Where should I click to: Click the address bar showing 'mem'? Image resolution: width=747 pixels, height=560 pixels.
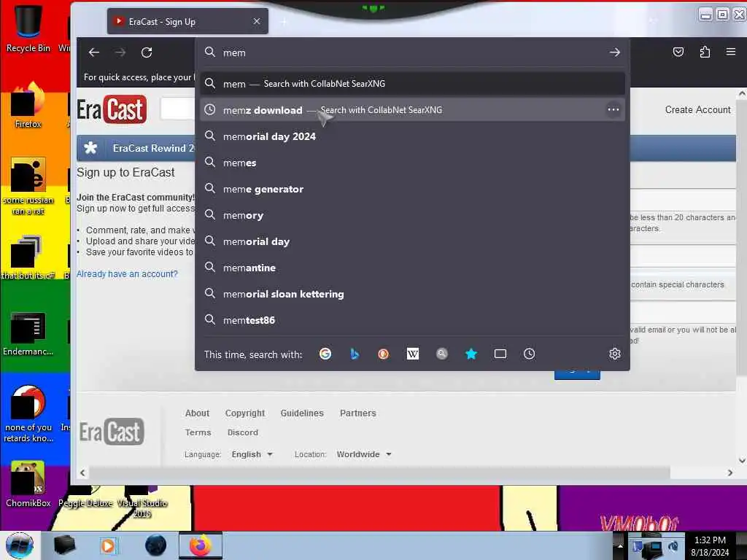(412, 52)
